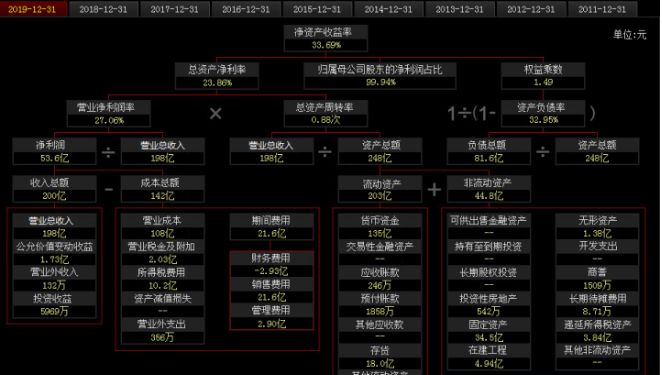
Task: Click the 固定资产 34.5亿 entry
Action: click(488, 331)
